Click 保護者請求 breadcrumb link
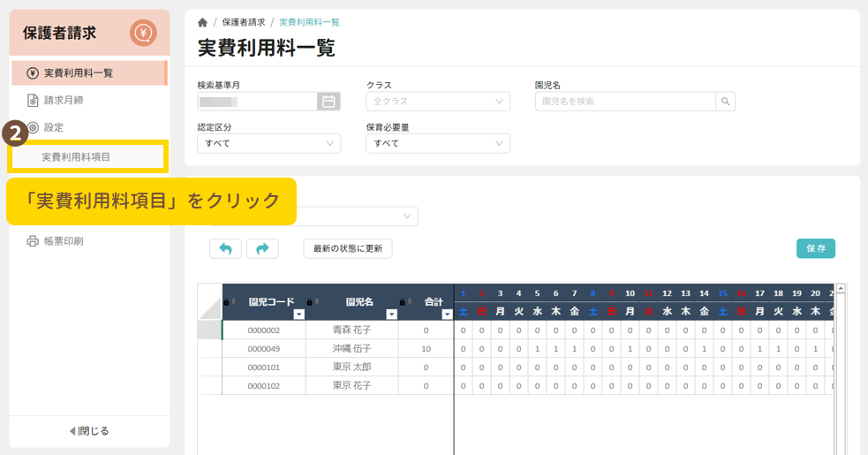The width and height of the screenshot is (868, 455). [x=243, y=22]
